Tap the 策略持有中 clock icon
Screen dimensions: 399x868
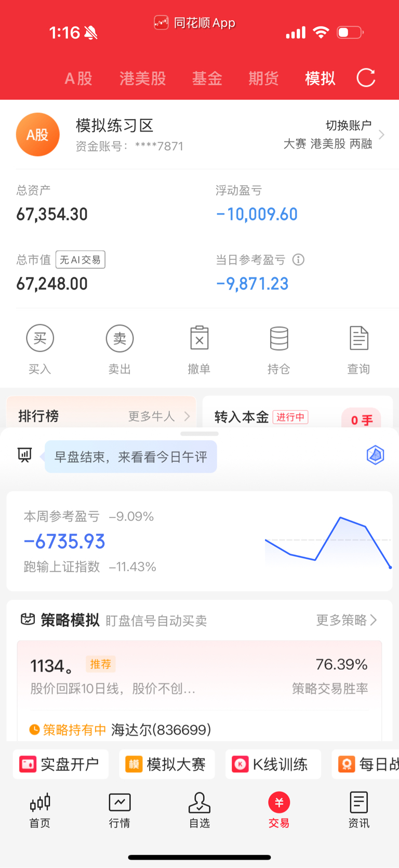tap(34, 730)
